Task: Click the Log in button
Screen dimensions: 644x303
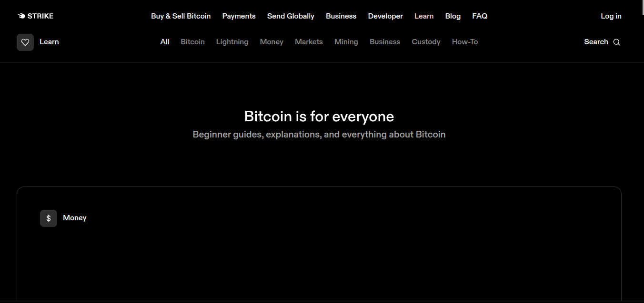Action: pos(611,16)
